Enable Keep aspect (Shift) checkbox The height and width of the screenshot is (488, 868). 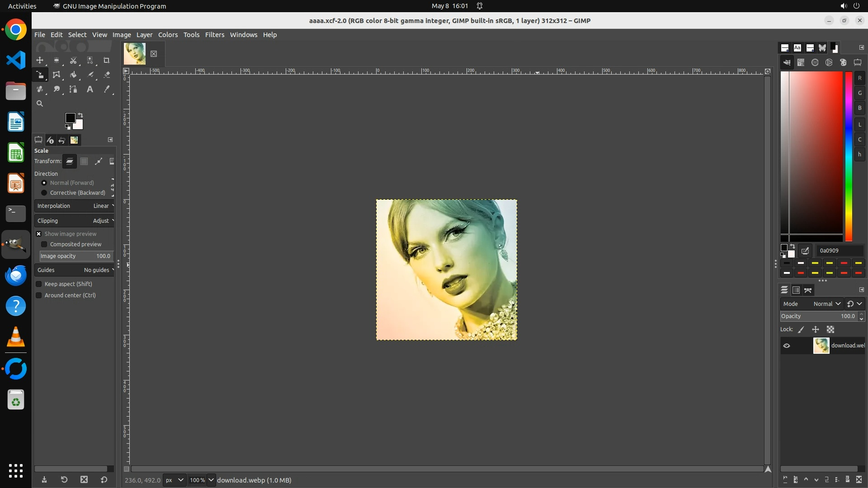pos(39,284)
